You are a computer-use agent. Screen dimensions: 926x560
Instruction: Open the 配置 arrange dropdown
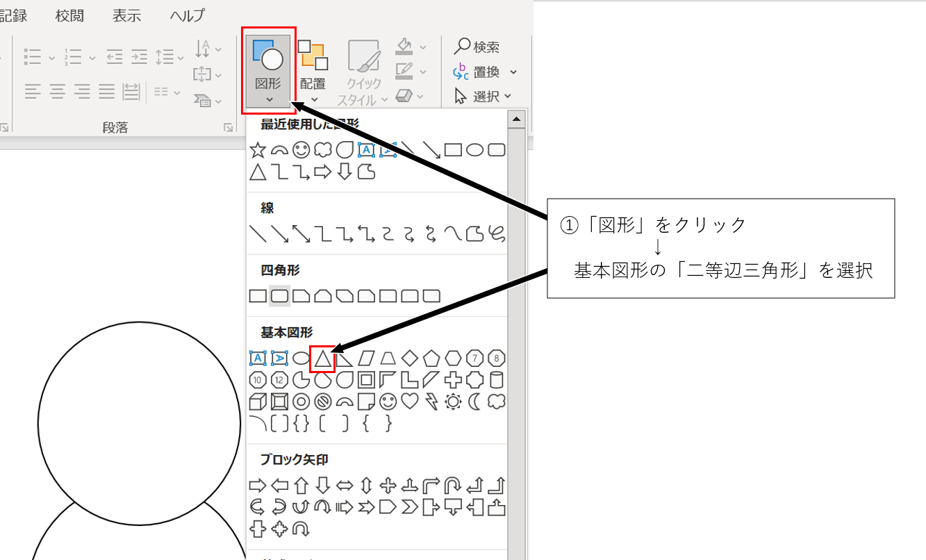tap(313, 70)
